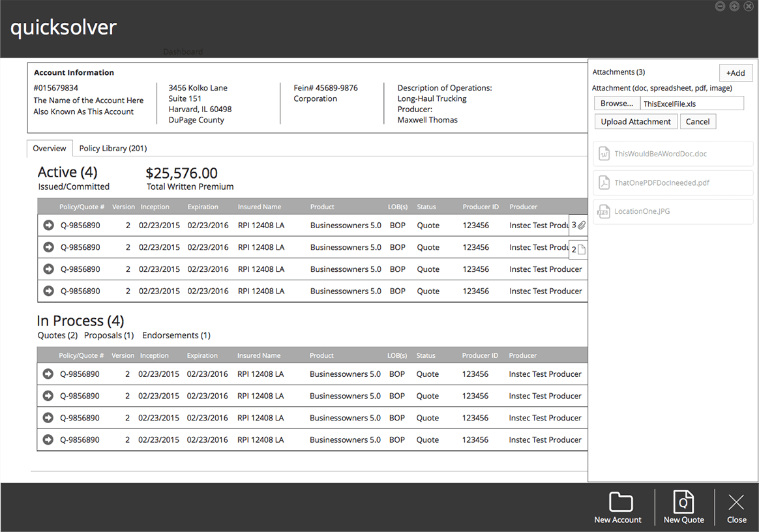The height and width of the screenshot is (532, 759).
Task: Filter In Process by Quotes (2)
Action: pyautogui.click(x=57, y=336)
